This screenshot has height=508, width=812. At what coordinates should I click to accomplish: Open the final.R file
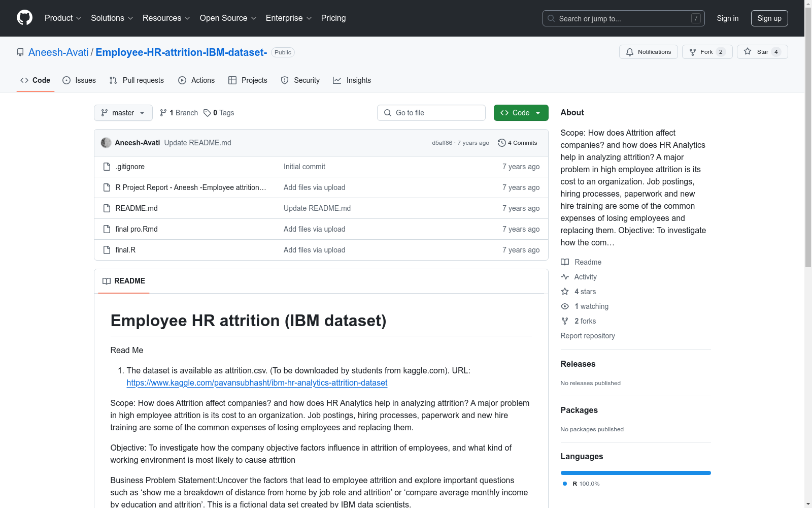tap(125, 250)
